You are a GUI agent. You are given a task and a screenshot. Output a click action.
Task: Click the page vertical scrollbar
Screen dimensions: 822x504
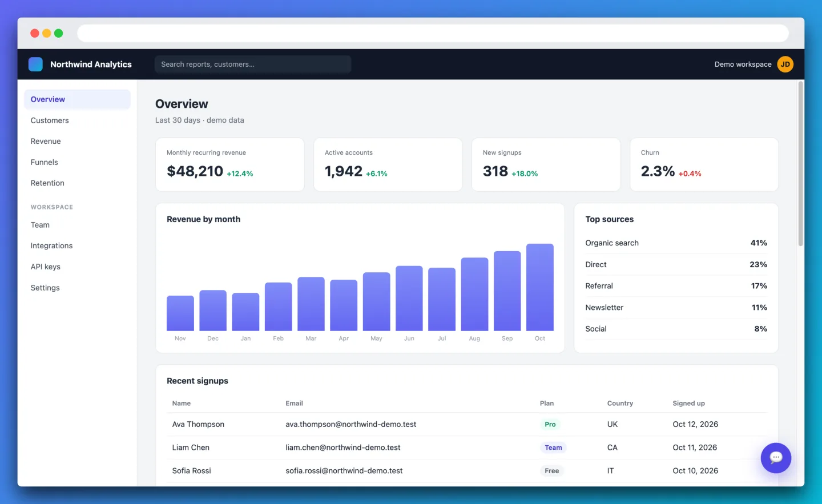click(801, 164)
